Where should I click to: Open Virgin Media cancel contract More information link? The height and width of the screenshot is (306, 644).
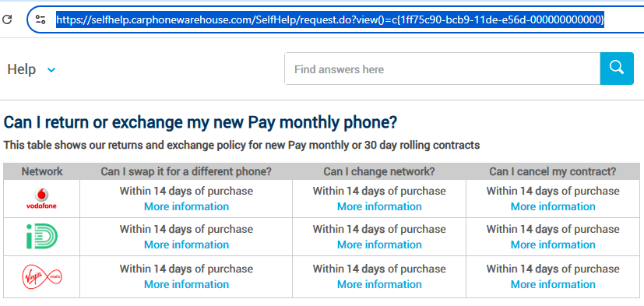[553, 285]
